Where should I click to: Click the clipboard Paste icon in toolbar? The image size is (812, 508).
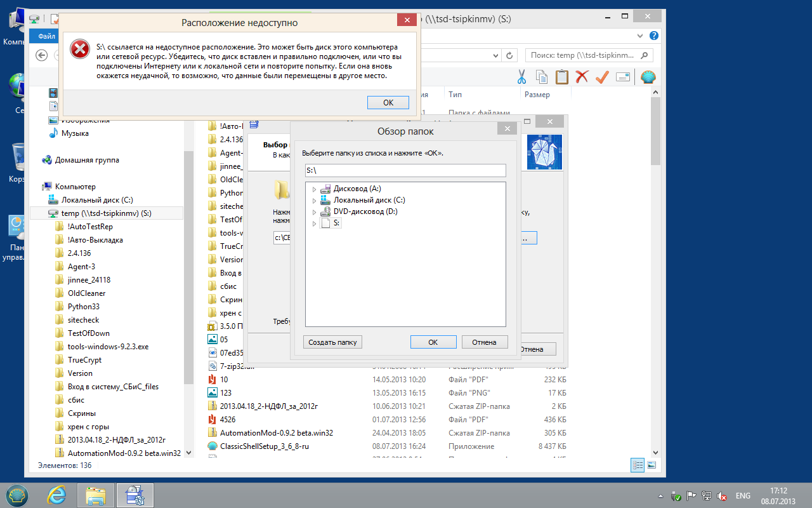pyautogui.click(x=561, y=77)
